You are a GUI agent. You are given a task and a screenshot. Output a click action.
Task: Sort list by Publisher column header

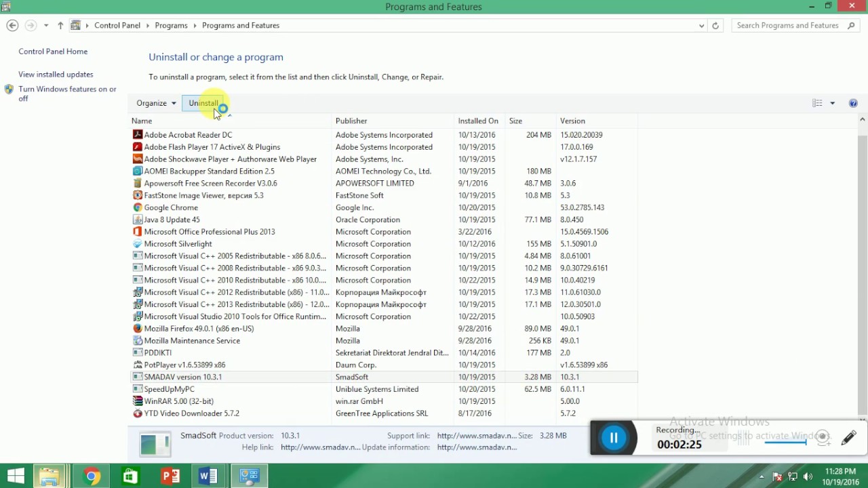point(393,121)
